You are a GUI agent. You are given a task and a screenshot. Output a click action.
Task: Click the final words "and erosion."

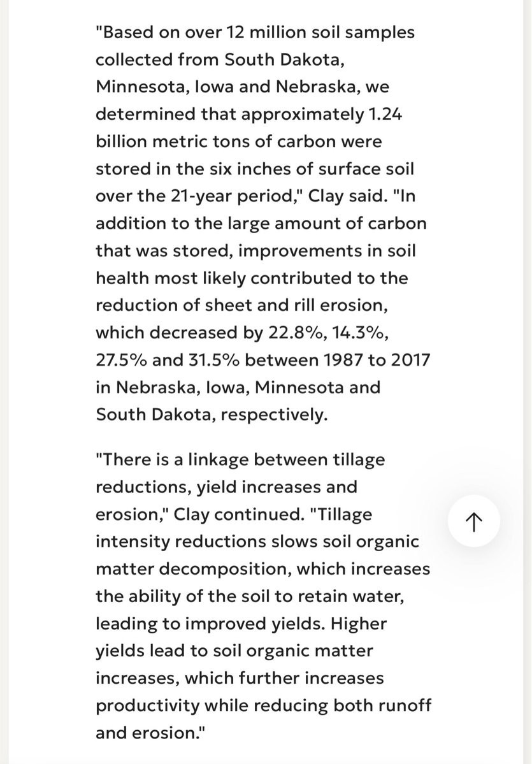click(150, 732)
